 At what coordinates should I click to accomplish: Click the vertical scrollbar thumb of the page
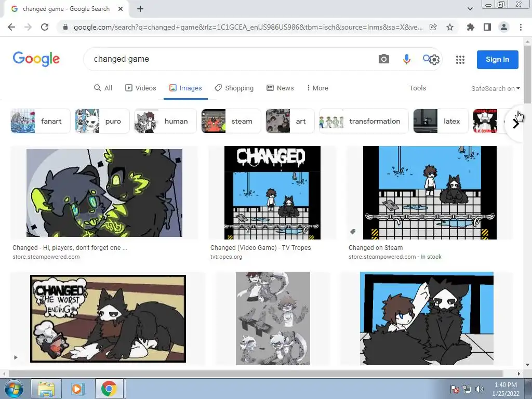click(528, 75)
